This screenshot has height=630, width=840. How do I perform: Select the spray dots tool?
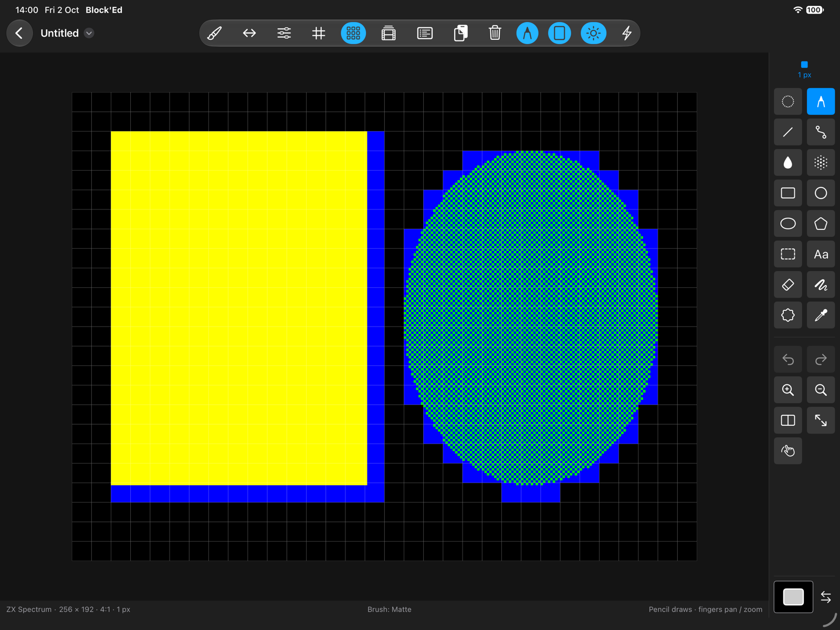821,163
